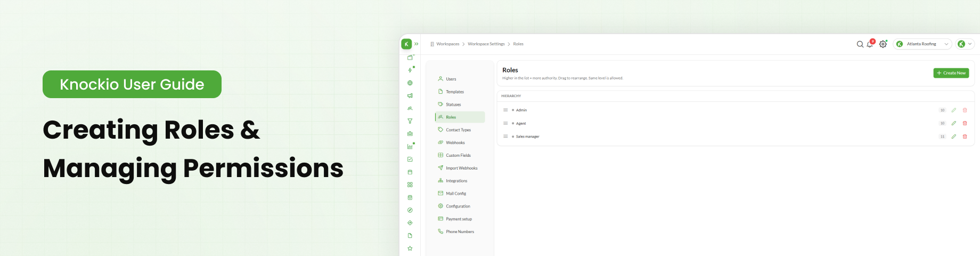This screenshot has height=256, width=980.
Task: Edit the Admin role with pencil icon
Action: 954,110
